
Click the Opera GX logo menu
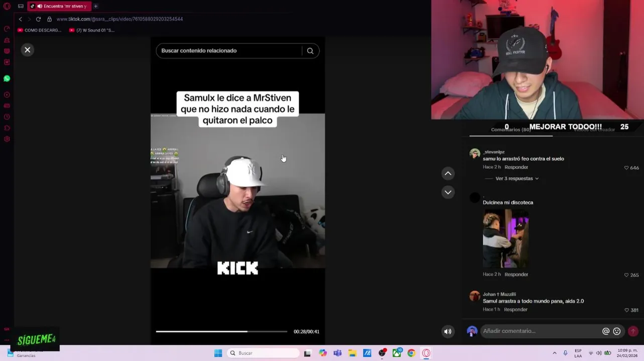click(x=7, y=6)
